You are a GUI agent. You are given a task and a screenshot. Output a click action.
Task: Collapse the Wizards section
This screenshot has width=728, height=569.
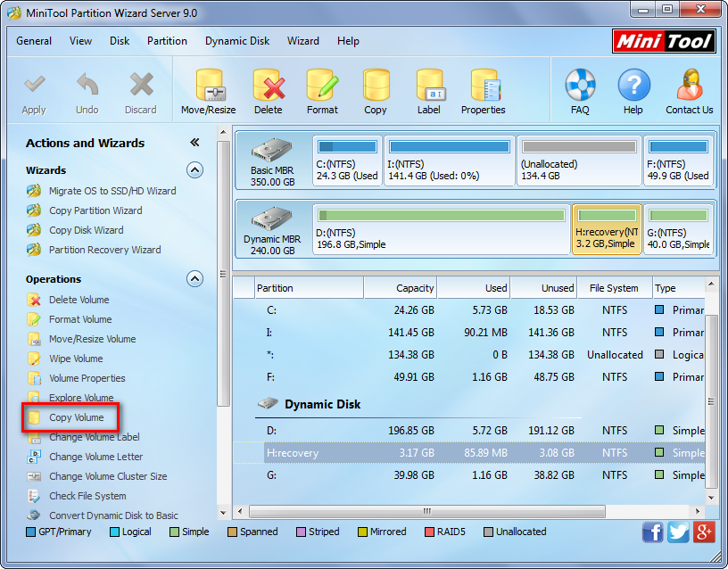point(195,170)
